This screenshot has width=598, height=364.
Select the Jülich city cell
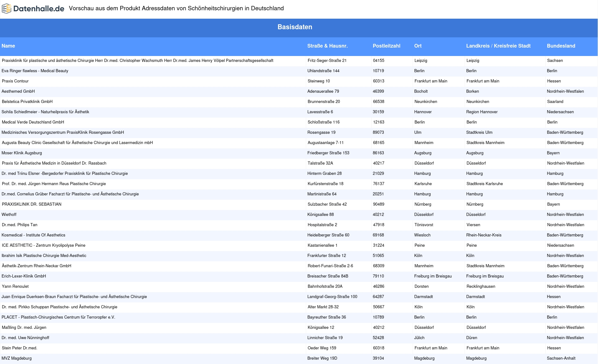419,338
